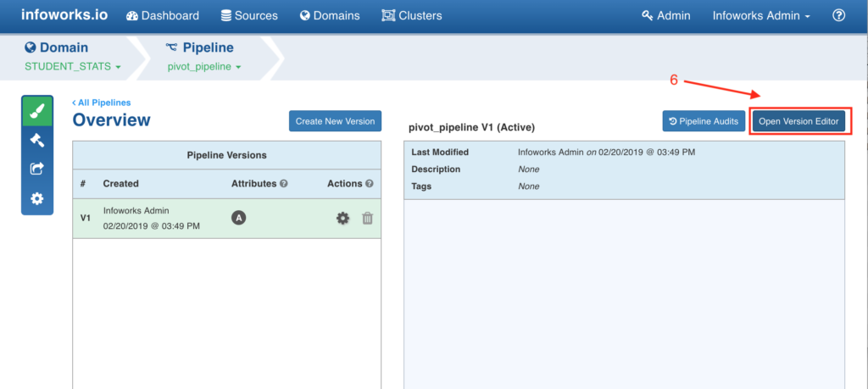Screen dimensions: 868x389
Task: Click the Pipeline breadcrumb heading
Action: [199, 47]
